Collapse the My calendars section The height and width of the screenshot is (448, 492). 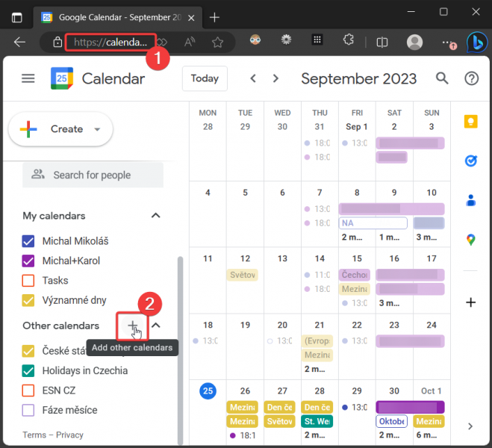(156, 216)
